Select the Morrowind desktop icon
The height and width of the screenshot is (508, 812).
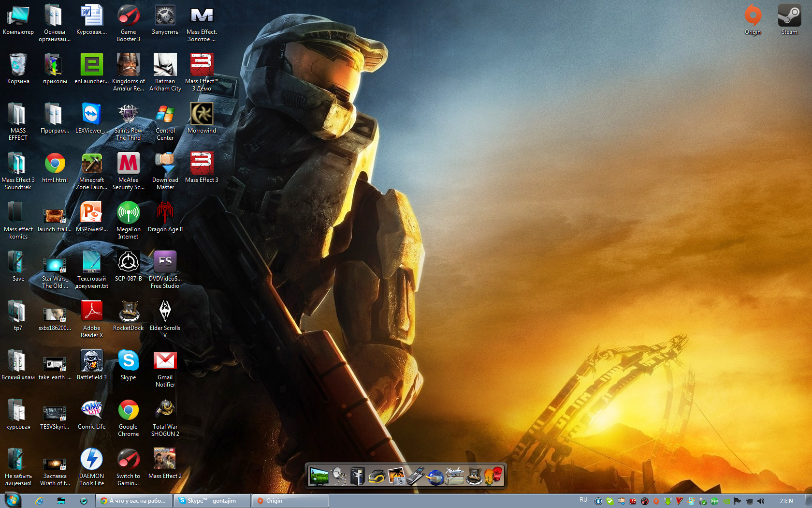pyautogui.click(x=202, y=118)
